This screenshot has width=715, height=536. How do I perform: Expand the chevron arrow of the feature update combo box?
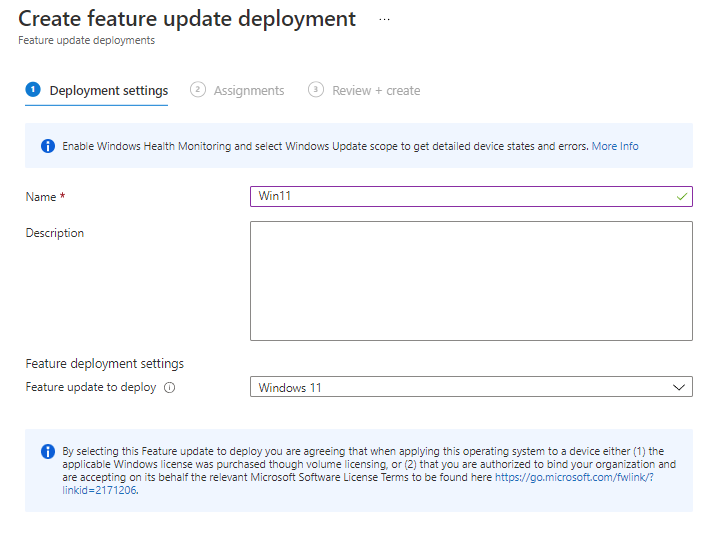679,387
